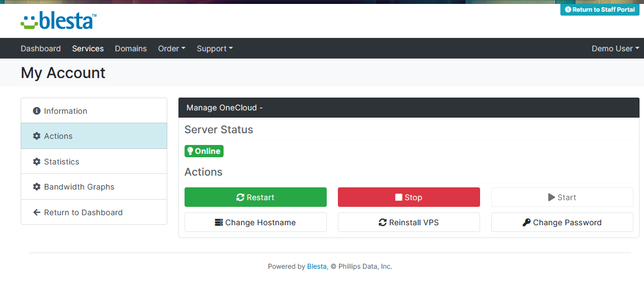644x281 pixels.
Task: Click the left arrow beside Return to Dashboard
Action: [37, 212]
